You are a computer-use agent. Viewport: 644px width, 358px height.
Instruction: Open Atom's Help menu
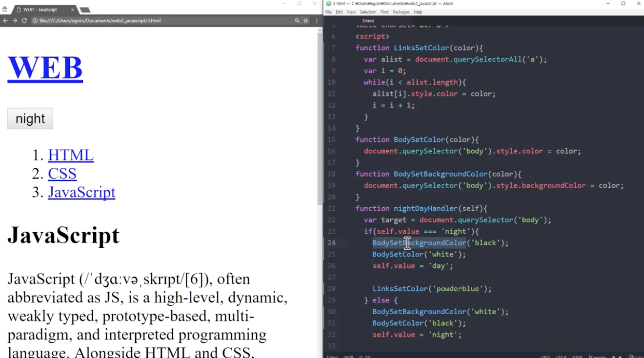click(x=418, y=12)
